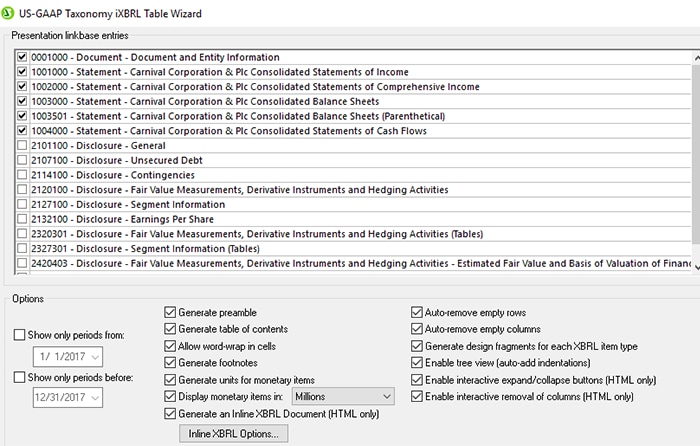Viewport: 700px width, 446px height.
Task: Enable the Show only periods before option
Action: (x=21, y=377)
